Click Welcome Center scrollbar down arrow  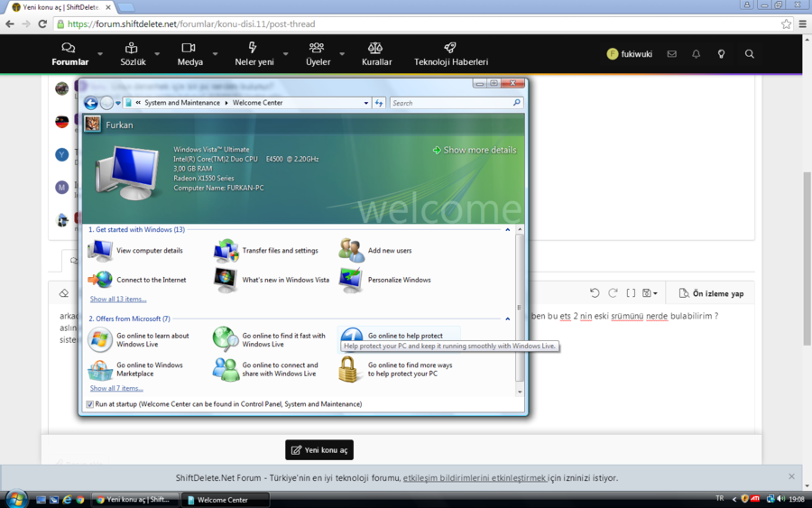coord(520,392)
